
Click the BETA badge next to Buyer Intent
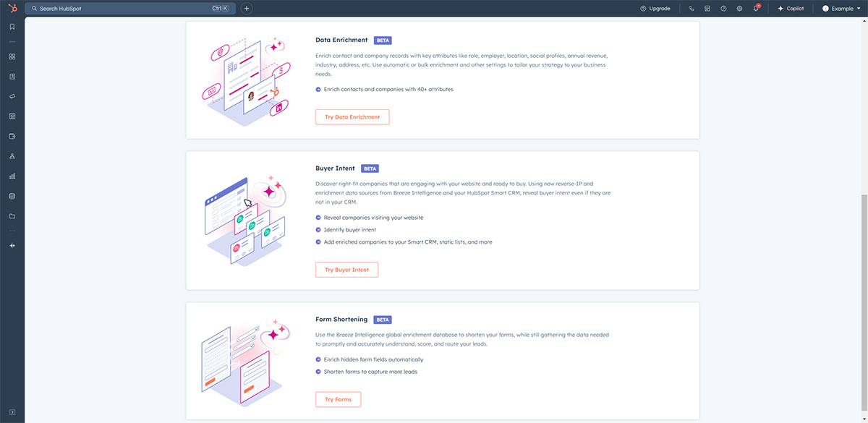(x=369, y=168)
